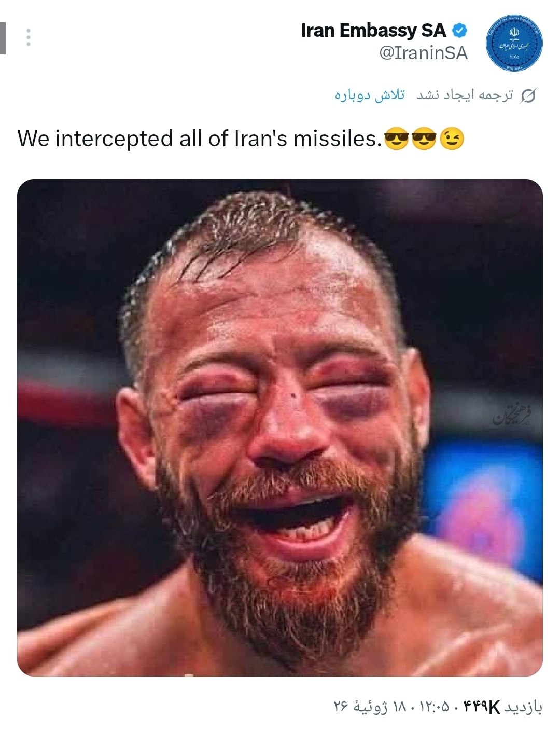
Task: Retry translation via تلاش دوباره link
Action: tap(370, 95)
